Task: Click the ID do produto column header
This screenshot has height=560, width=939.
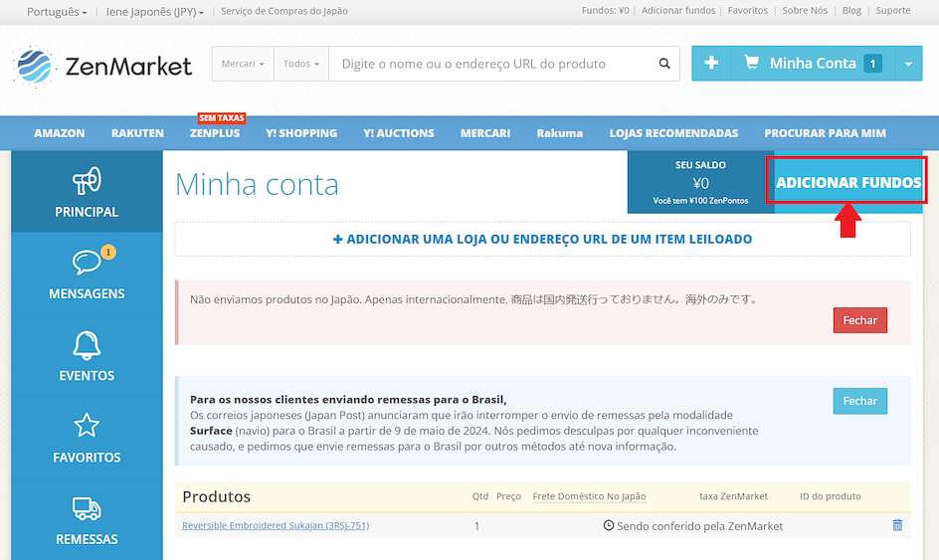Action: coord(830,496)
